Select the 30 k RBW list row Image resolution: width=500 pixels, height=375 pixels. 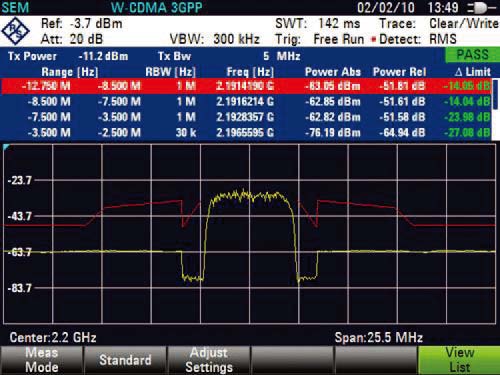(x=246, y=133)
